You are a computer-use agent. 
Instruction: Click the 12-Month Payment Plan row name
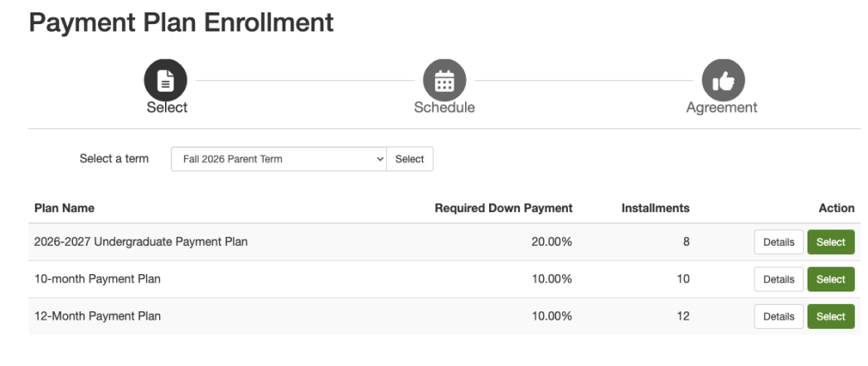point(98,316)
